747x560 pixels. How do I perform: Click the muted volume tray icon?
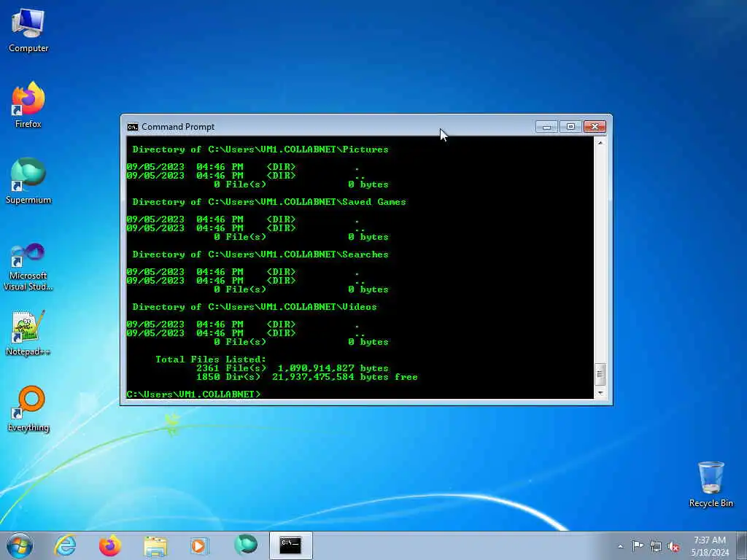coord(673,546)
